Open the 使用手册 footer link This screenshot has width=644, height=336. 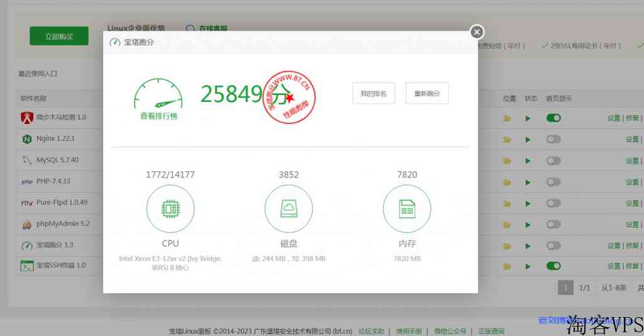tap(409, 331)
